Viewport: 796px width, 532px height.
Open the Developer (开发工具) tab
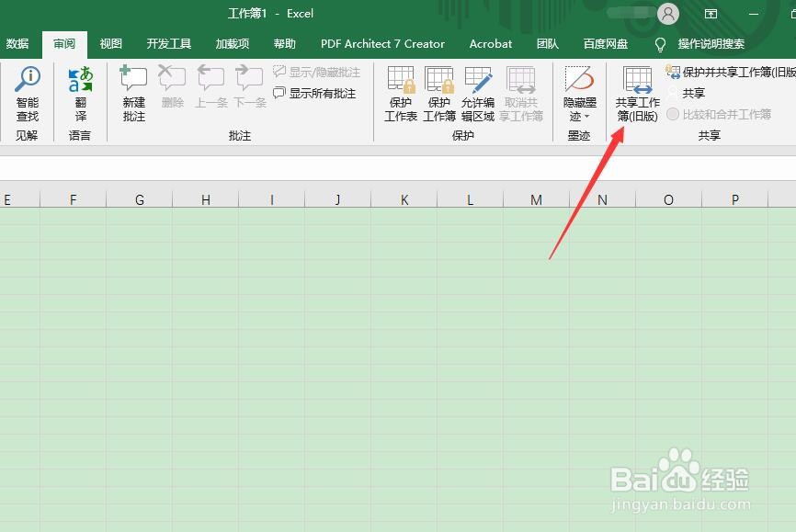167,43
